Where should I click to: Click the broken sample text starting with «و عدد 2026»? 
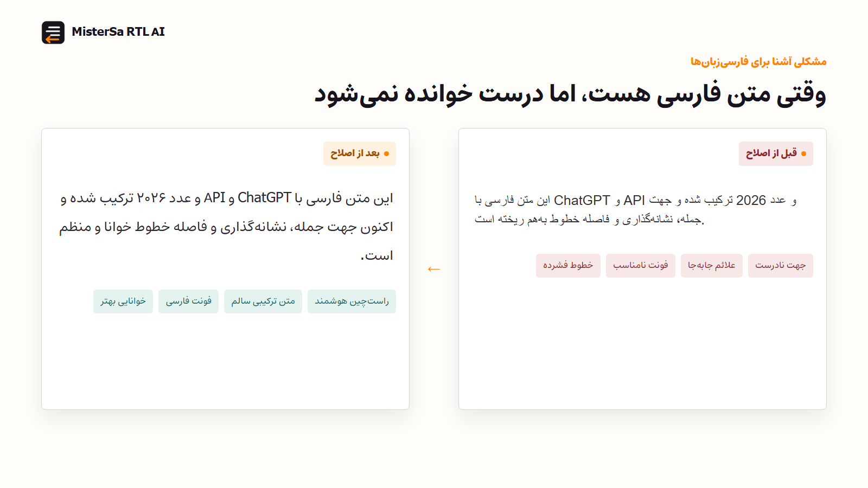pyautogui.click(x=636, y=209)
